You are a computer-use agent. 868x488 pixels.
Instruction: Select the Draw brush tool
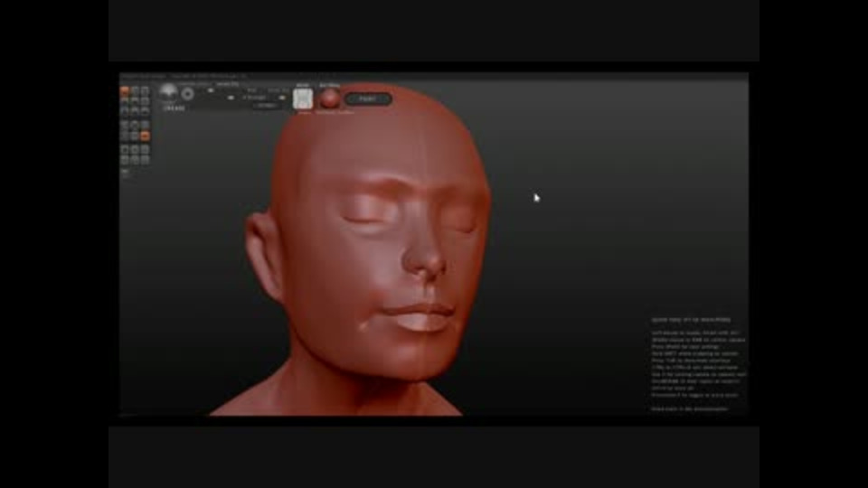point(125,101)
